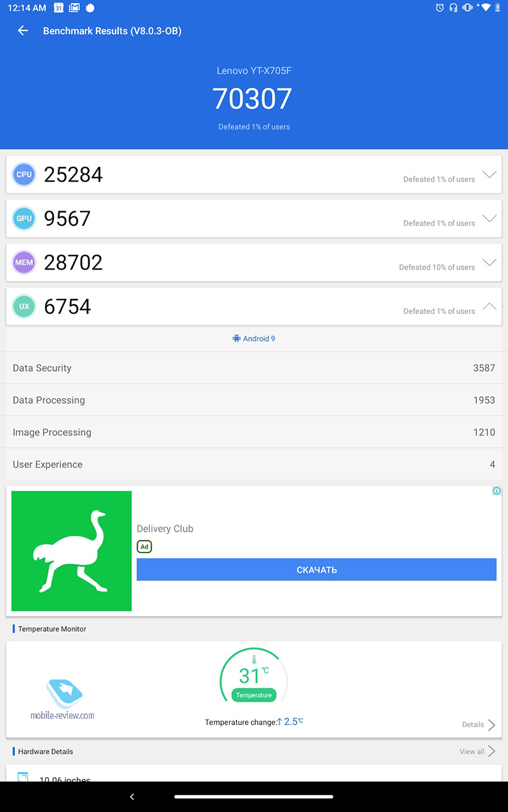Tap the status bar clock 12:14 AM

pos(27,8)
